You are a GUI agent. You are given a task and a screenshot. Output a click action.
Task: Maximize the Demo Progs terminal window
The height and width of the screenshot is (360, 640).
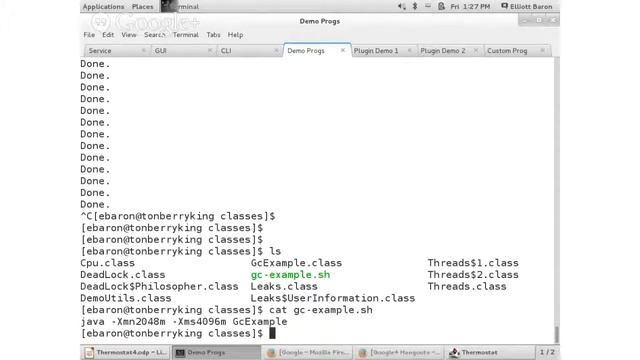point(539,20)
